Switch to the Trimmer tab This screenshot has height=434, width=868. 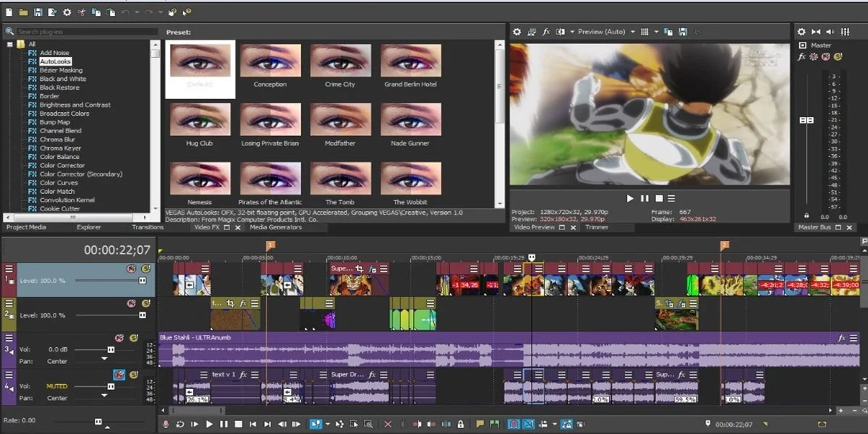pyautogui.click(x=597, y=227)
